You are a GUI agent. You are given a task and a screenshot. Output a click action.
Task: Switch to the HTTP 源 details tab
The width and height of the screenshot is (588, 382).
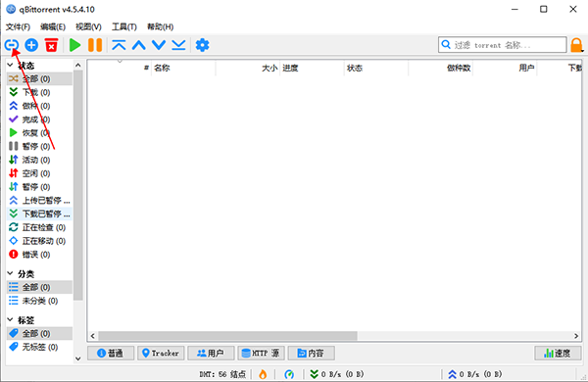point(261,353)
